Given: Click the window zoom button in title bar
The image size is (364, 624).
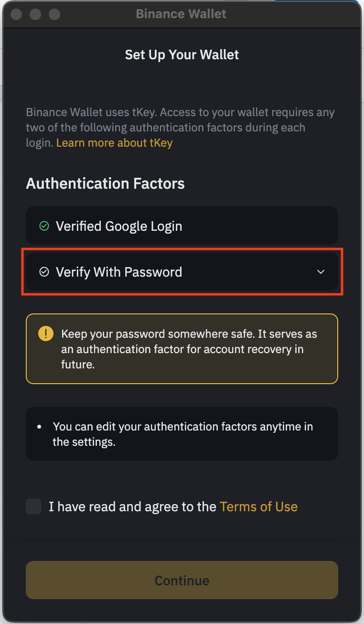Looking at the screenshot, I should click(54, 14).
